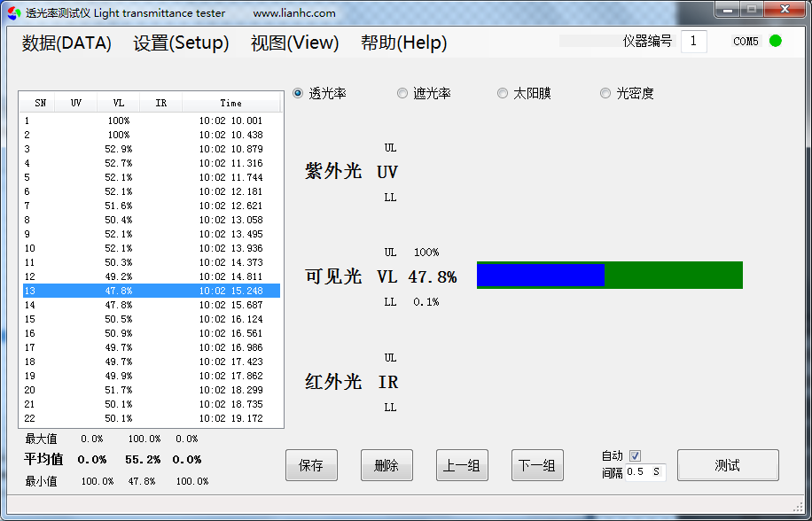The height and width of the screenshot is (521, 812).
Task: Select row 4 with 52.7%
Action: pos(152,163)
